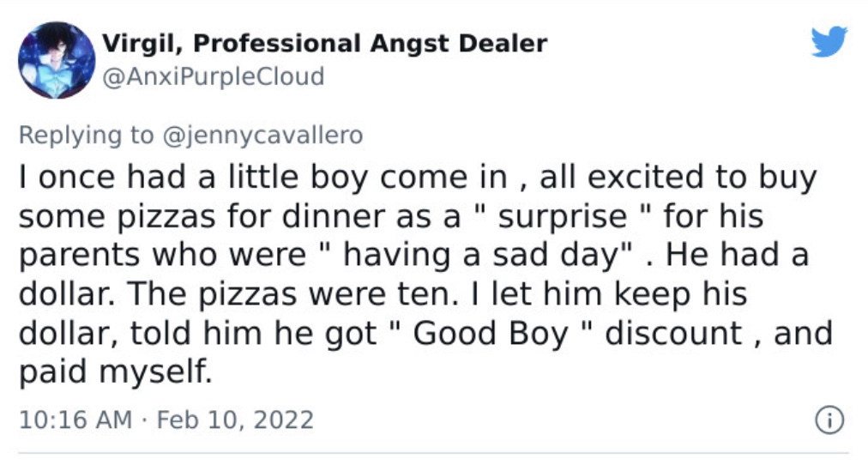Visit the @AnxiPurpleCloud handle
Image resolution: width=868 pixels, height=465 pixels.
(213, 76)
